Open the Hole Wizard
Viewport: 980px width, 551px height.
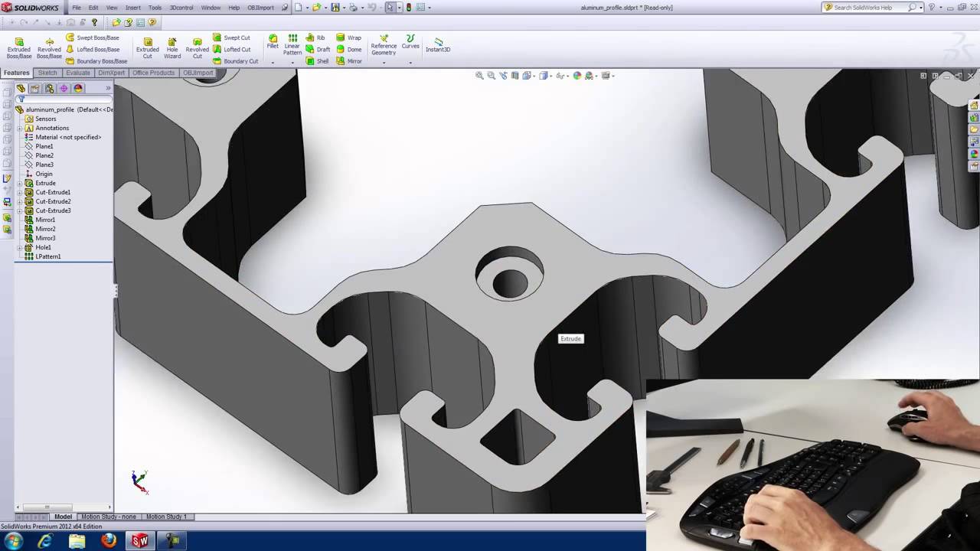(x=172, y=47)
